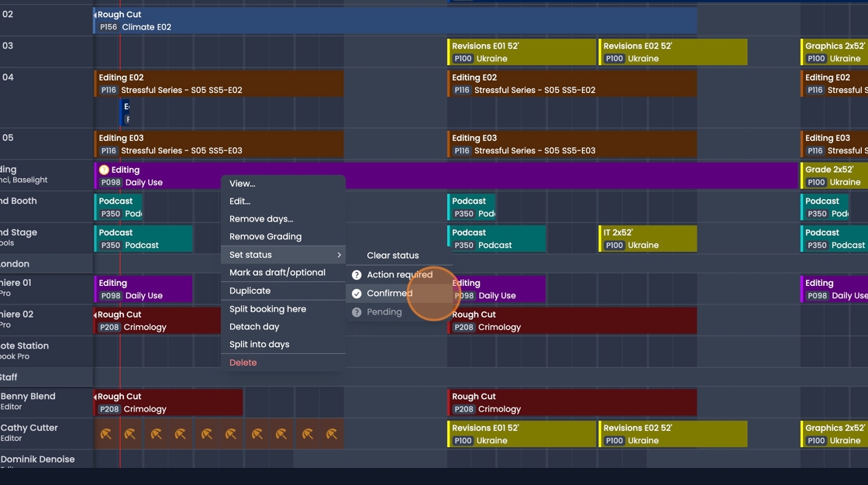The image size is (868, 485).
Task: Click the Action required question-mark icon
Action: click(x=356, y=274)
